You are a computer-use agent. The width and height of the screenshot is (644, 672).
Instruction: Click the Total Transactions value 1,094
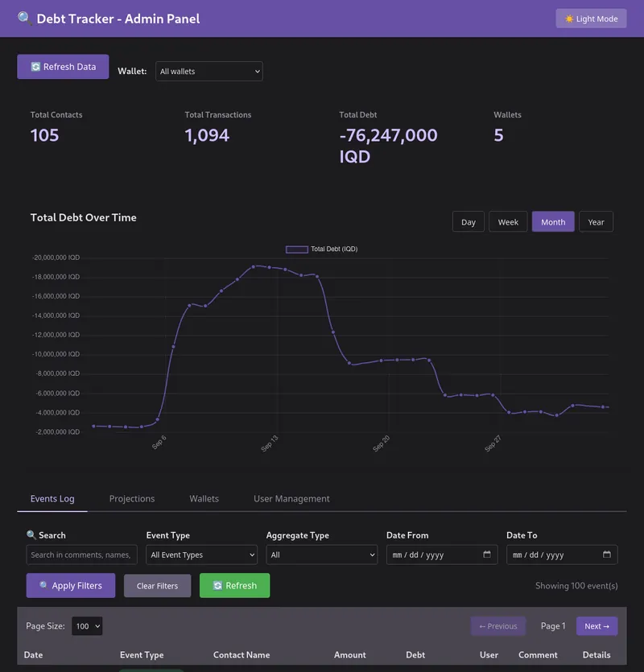pyautogui.click(x=207, y=135)
